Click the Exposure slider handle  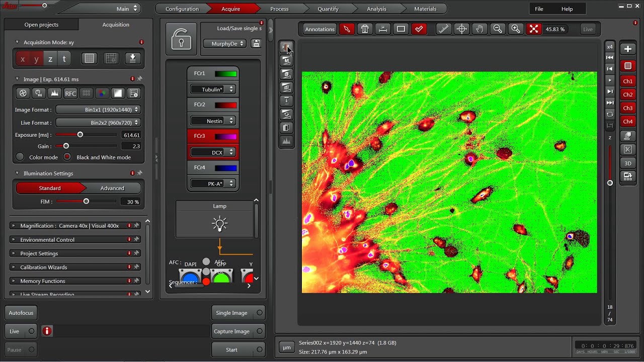pos(80,135)
